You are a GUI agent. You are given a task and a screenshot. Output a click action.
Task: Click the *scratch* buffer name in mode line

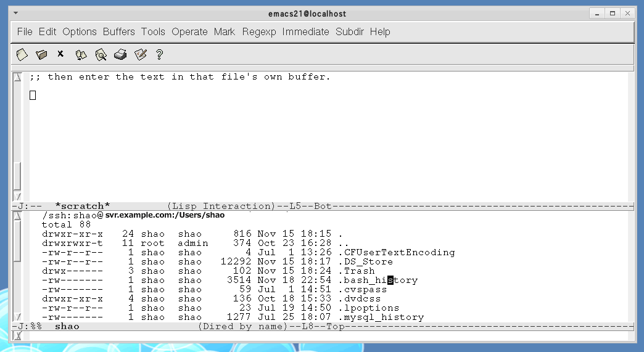click(83, 205)
